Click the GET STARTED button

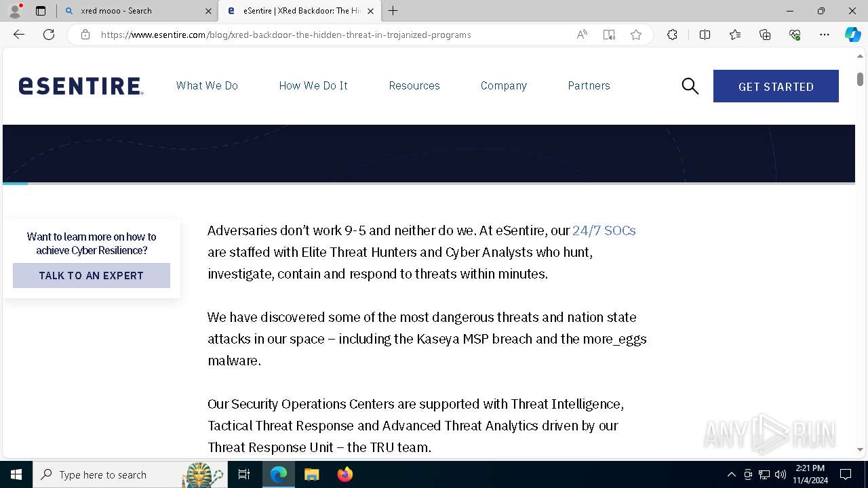[x=776, y=86]
